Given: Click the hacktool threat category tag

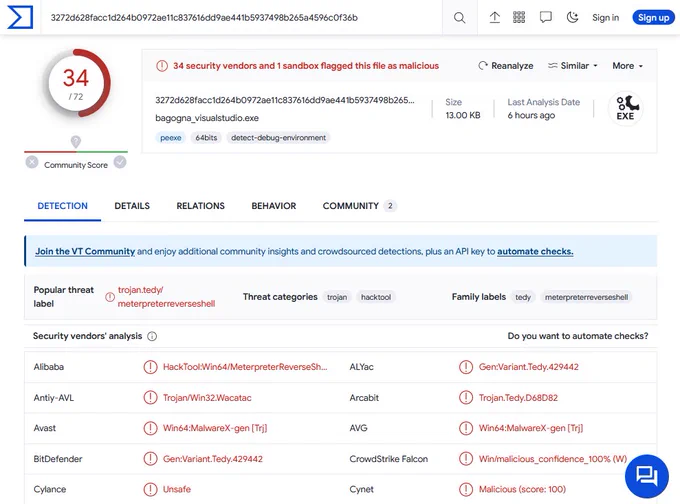Looking at the screenshot, I should pyautogui.click(x=376, y=297).
